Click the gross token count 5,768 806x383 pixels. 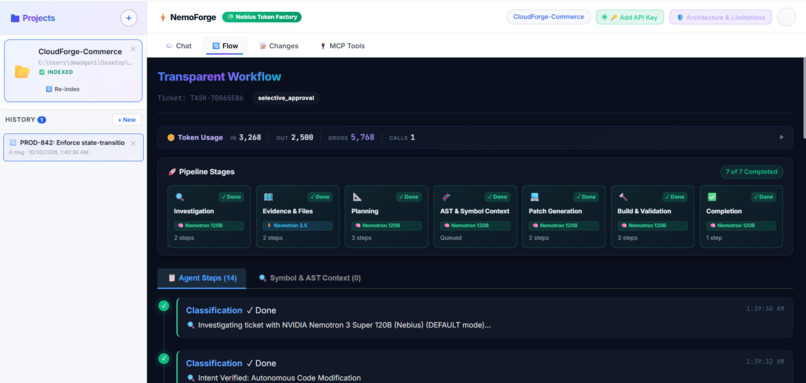pos(362,137)
